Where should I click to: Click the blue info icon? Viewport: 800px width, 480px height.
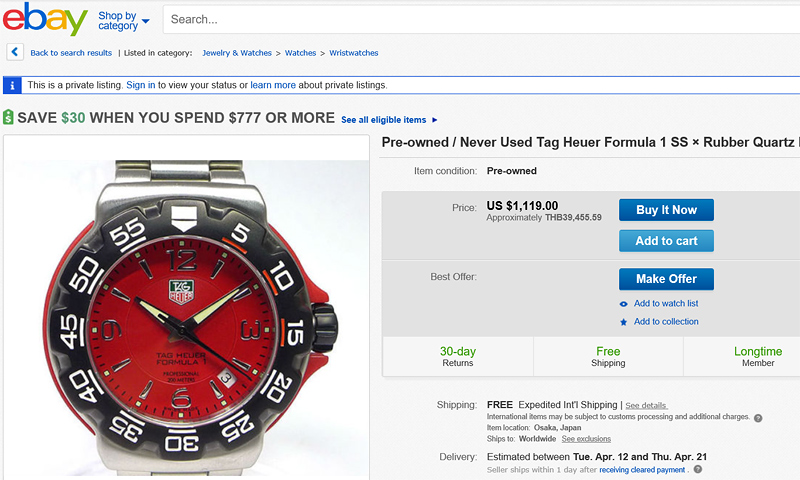(12, 85)
